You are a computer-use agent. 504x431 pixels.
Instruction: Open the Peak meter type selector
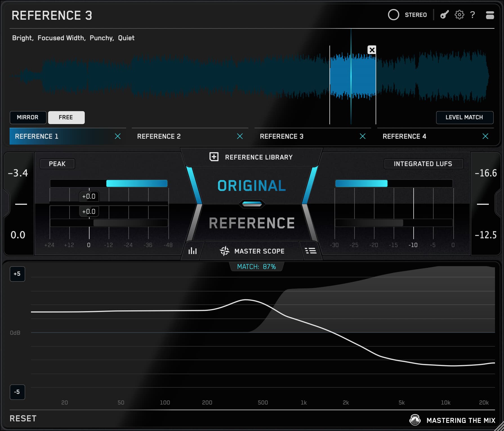pyautogui.click(x=57, y=164)
